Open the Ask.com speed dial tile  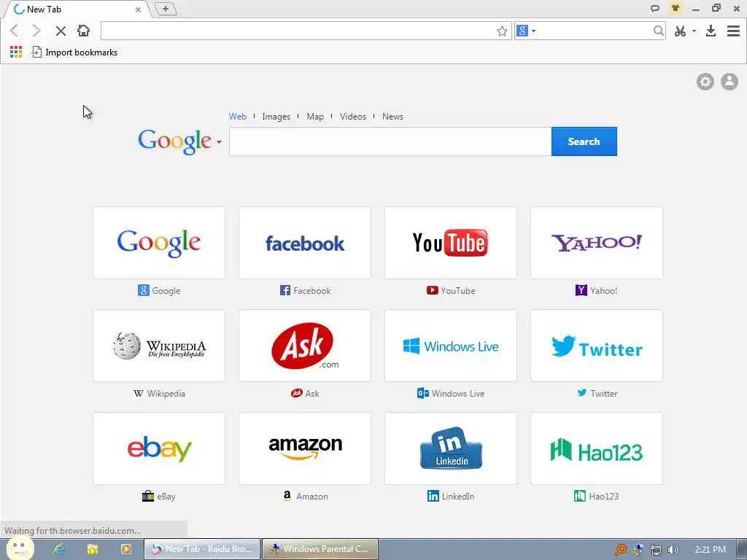(305, 346)
